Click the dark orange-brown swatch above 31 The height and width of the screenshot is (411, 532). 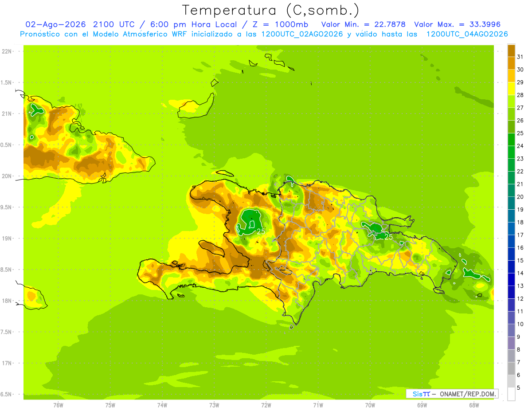pos(511,50)
